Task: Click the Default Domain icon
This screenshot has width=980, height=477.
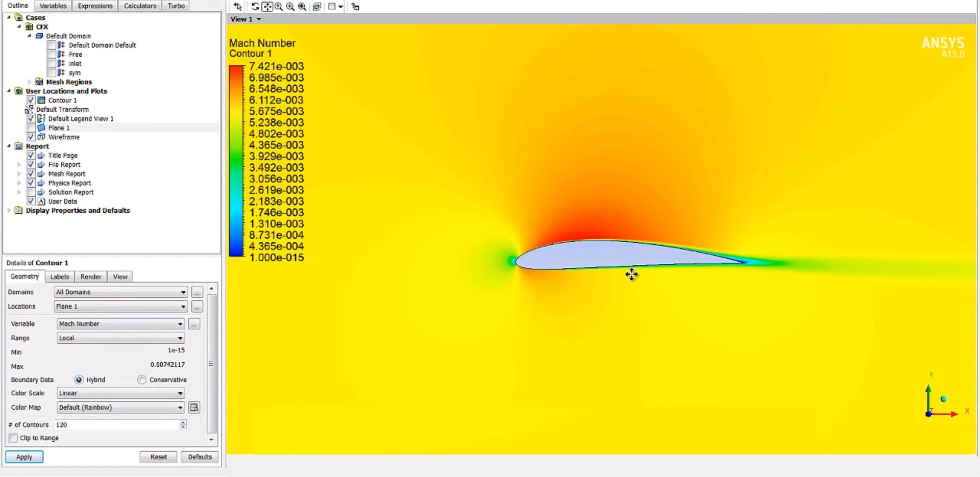Action: click(39, 36)
